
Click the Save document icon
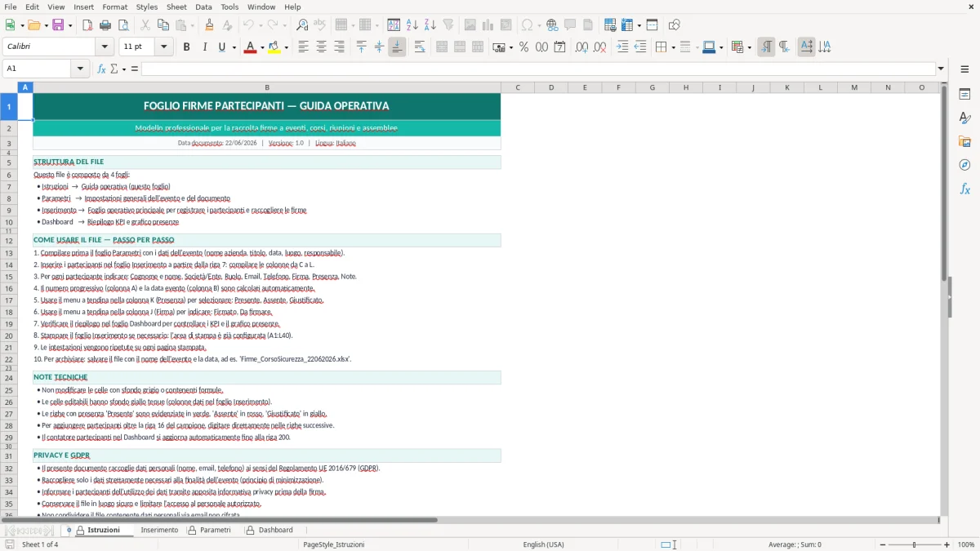58,25
